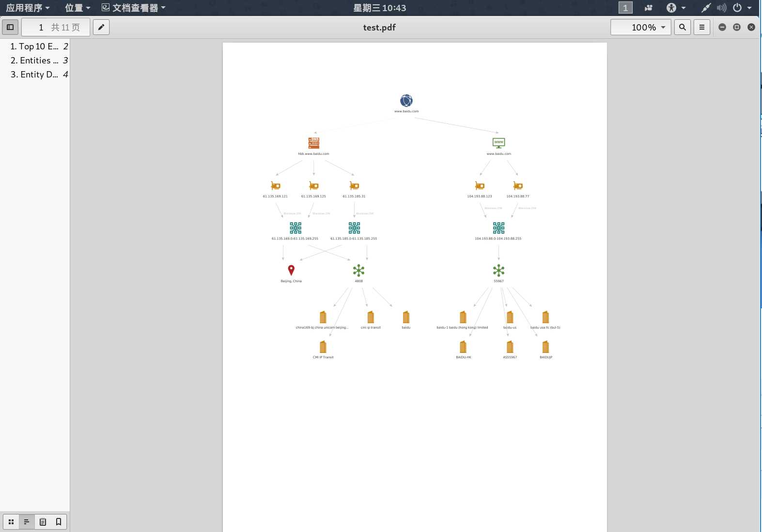The height and width of the screenshot is (532, 762).
Task: Click the network connection tray icon
Action: pyautogui.click(x=706, y=8)
